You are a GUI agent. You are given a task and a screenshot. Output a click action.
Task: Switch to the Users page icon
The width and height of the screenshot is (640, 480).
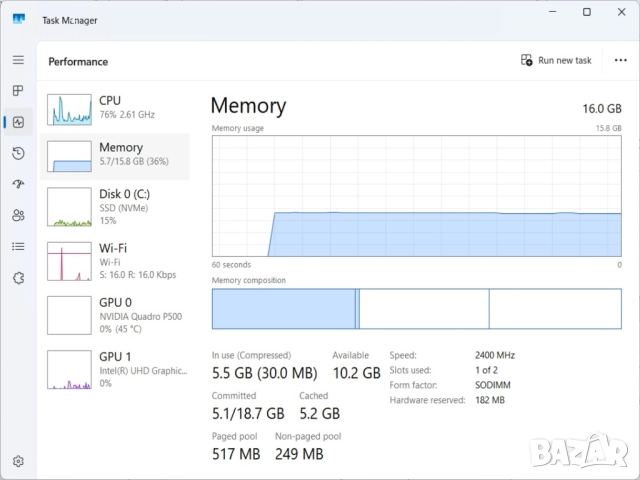tap(18, 215)
